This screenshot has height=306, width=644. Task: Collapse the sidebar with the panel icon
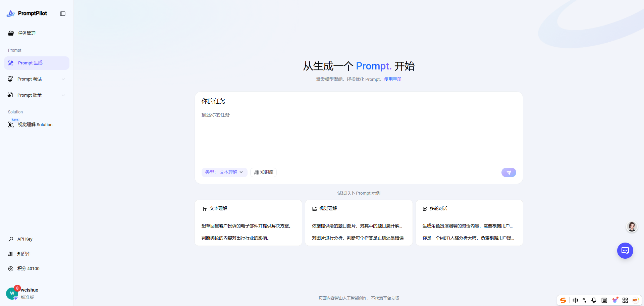(x=63, y=14)
